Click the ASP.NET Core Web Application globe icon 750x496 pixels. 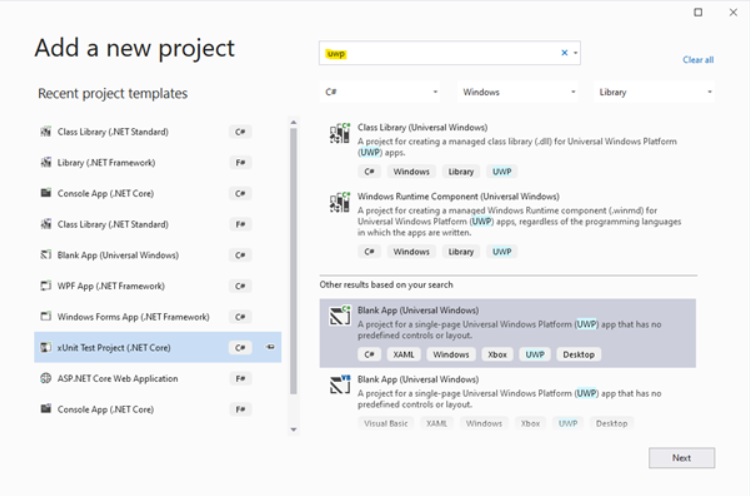tap(46, 378)
